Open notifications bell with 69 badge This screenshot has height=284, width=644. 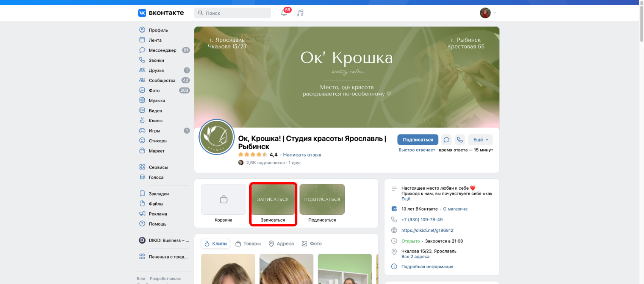(284, 13)
